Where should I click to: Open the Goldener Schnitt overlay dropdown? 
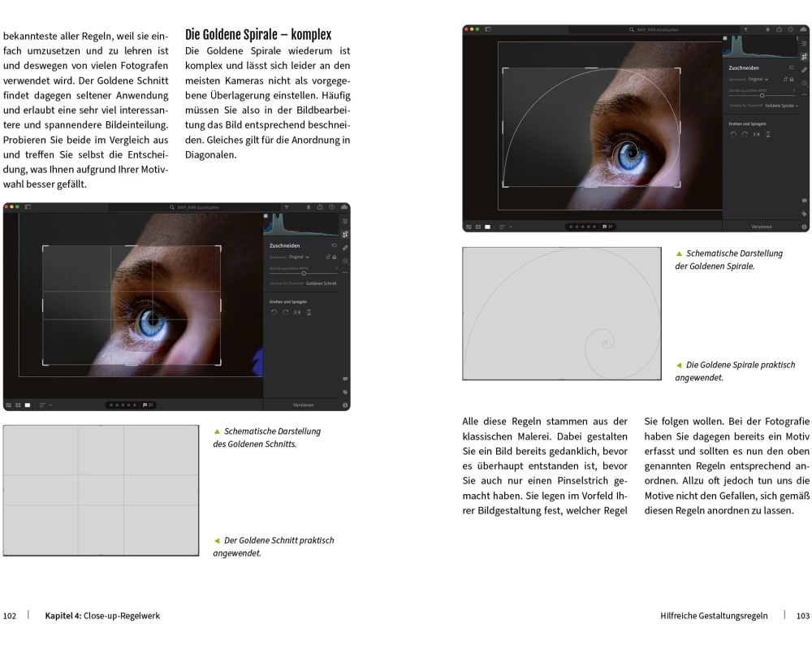pos(322,284)
